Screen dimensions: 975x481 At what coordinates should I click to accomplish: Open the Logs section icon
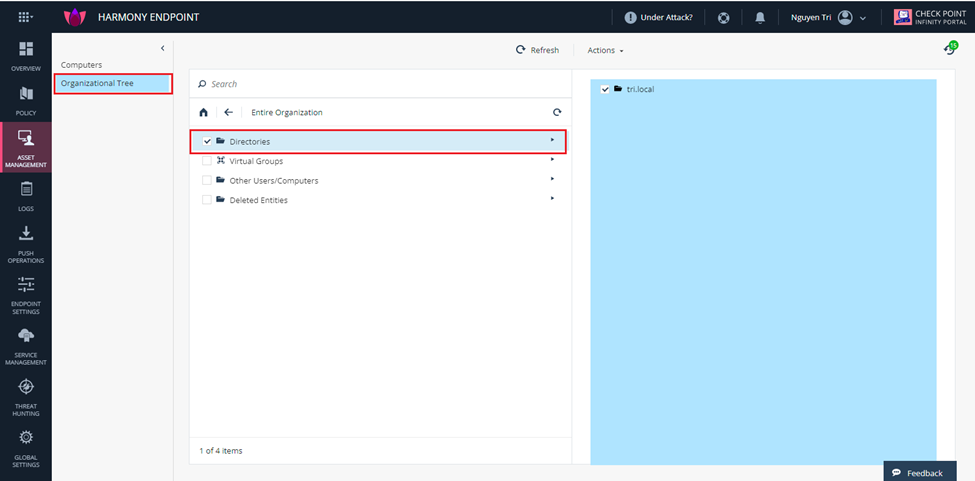[25, 189]
